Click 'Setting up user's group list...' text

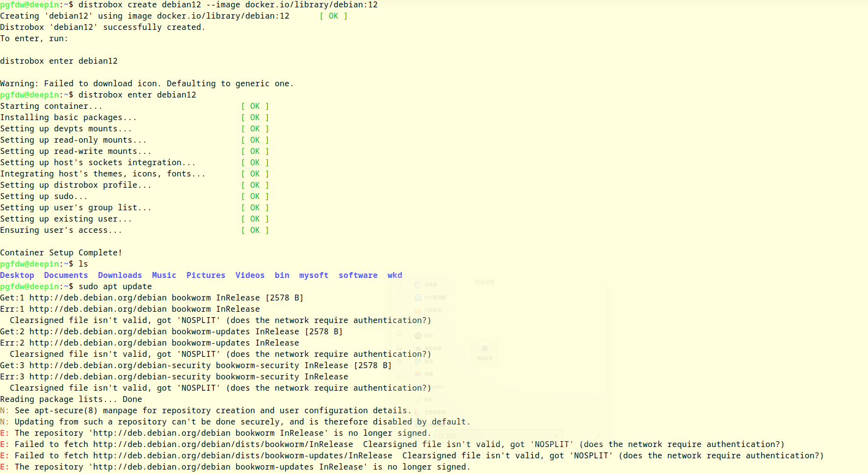[x=76, y=208]
